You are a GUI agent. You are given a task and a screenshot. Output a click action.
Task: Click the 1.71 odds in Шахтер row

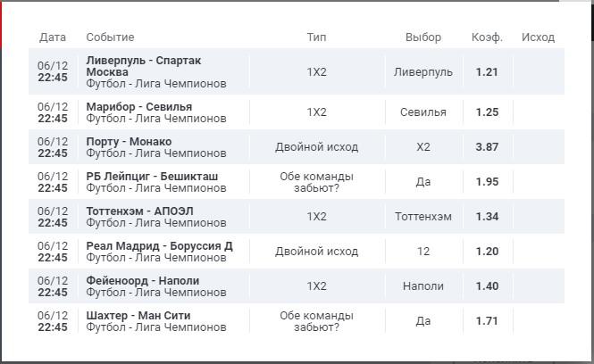[x=487, y=321]
